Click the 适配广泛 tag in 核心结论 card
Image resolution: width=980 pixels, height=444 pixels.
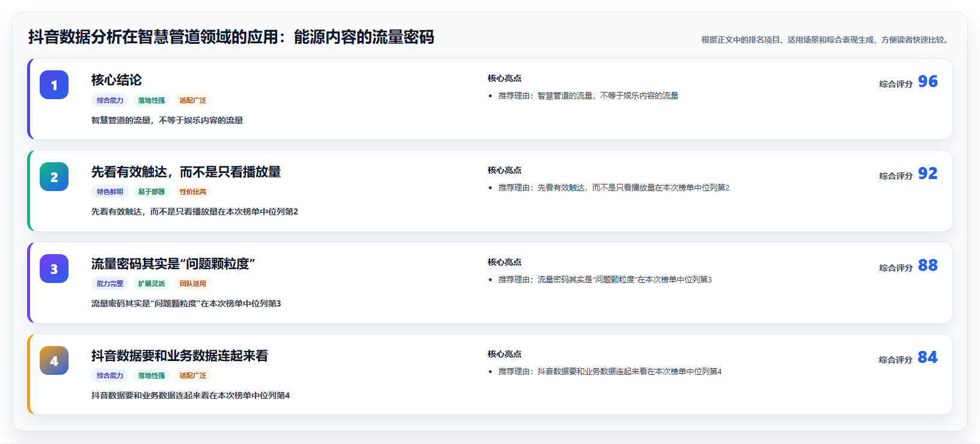(x=193, y=100)
